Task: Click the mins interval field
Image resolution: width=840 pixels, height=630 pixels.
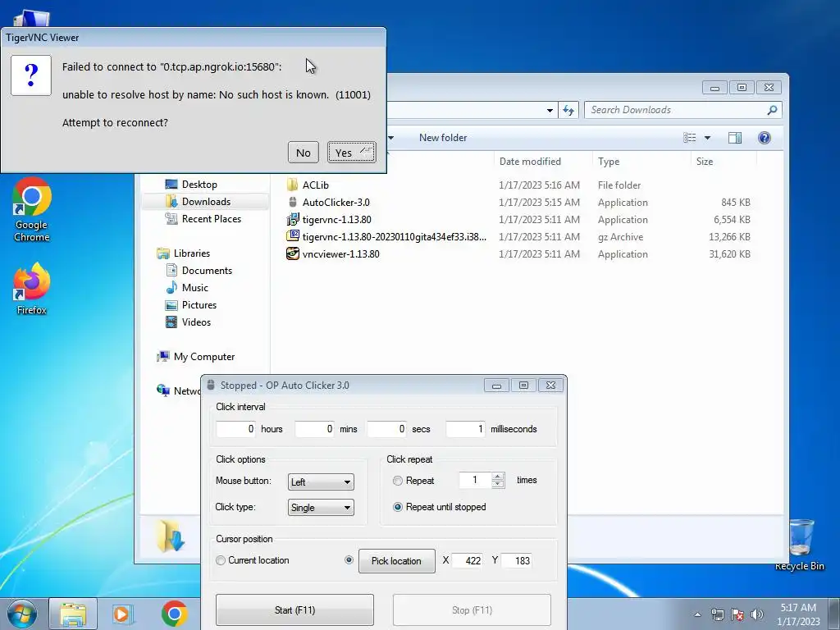Action: [314, 429]
